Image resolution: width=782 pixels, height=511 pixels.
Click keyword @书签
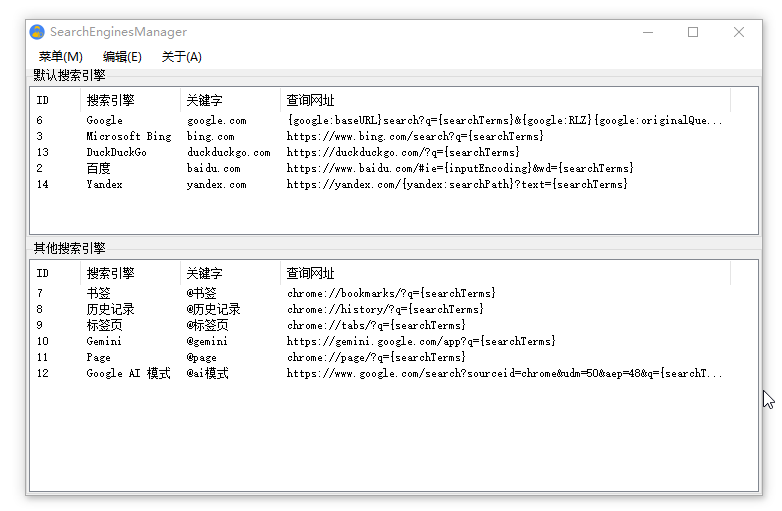(x=201, y=293)
